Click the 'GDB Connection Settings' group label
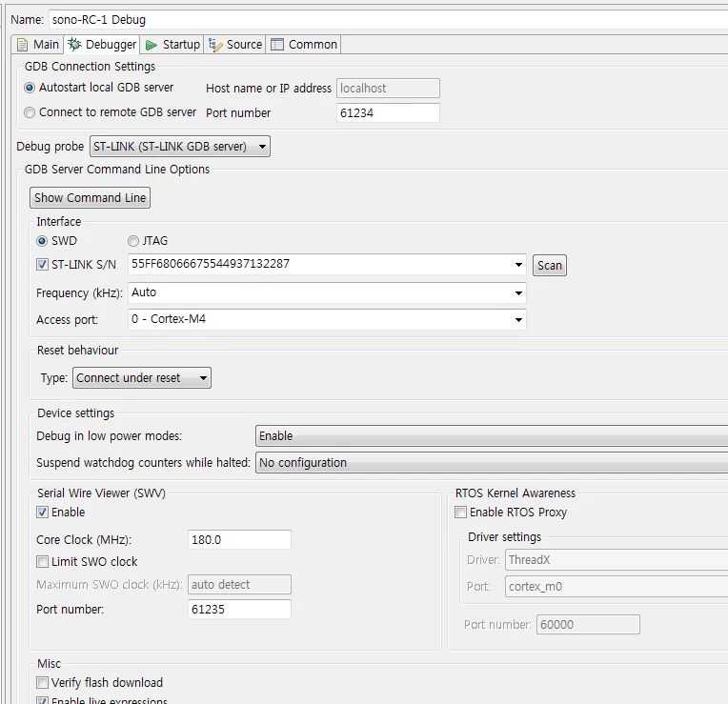Screen dimensions: 728x704 tap(91, 67)
